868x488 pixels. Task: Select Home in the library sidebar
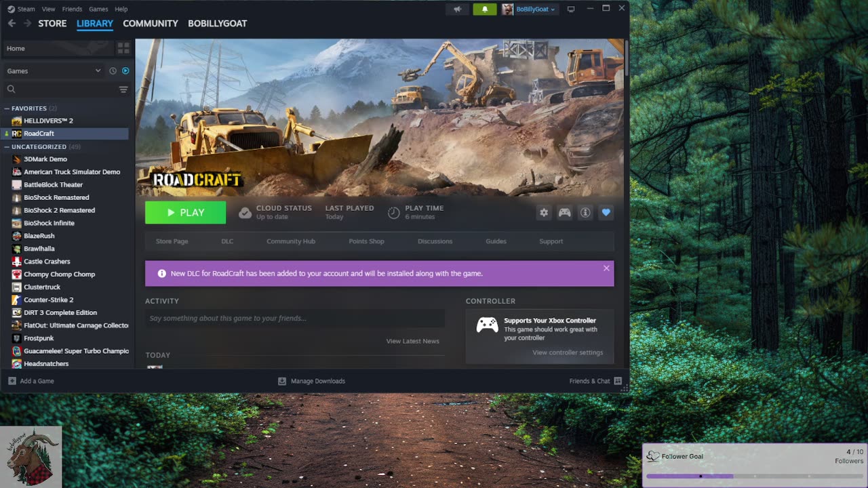point(58,48)
